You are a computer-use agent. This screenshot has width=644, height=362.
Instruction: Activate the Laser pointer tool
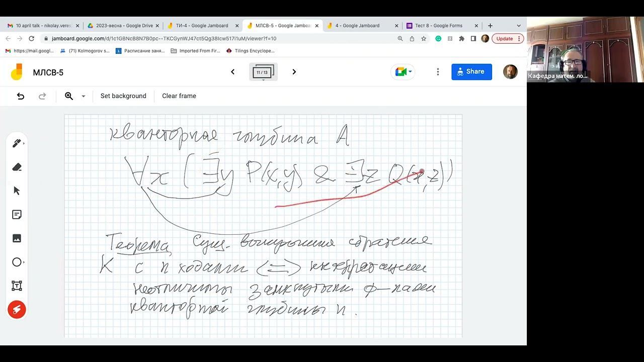pyautogui.click(x=17, y=310)
